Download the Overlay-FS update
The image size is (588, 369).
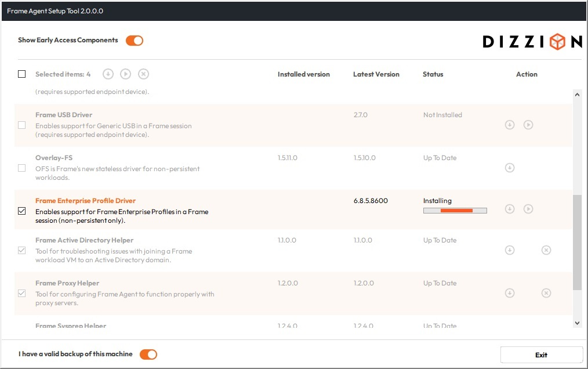[x=510, y=168]
